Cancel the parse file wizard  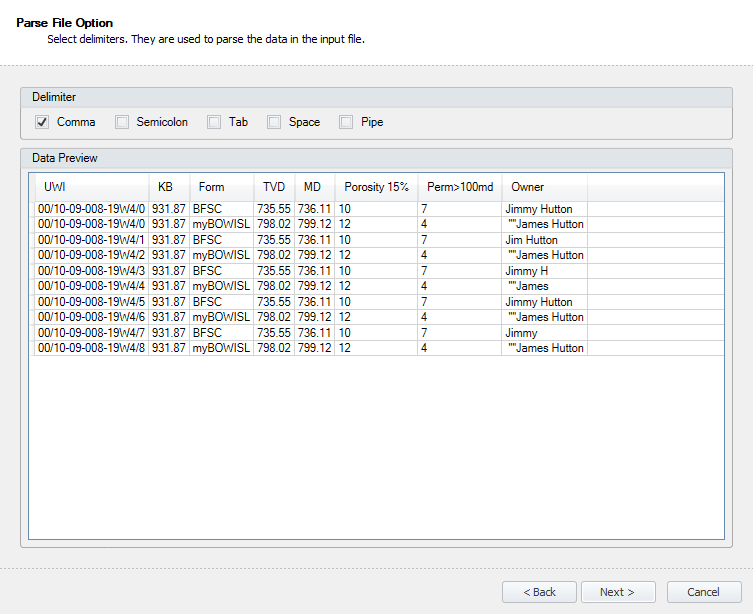point(704,592)
